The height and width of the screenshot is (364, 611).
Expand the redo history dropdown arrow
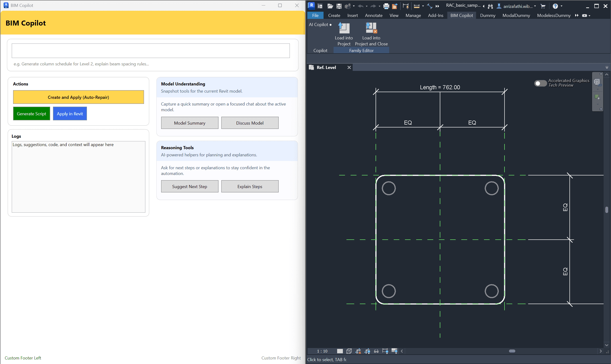[379, 6]
